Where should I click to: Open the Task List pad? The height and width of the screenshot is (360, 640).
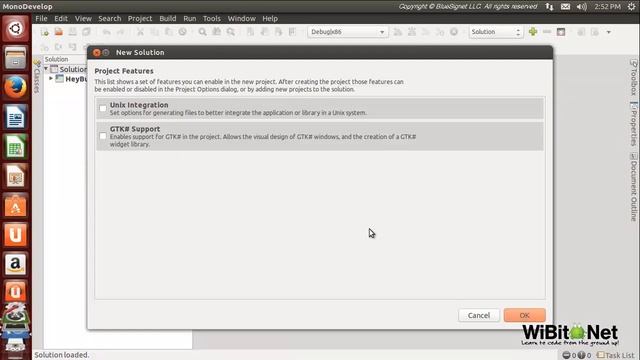tap(616, 355)
